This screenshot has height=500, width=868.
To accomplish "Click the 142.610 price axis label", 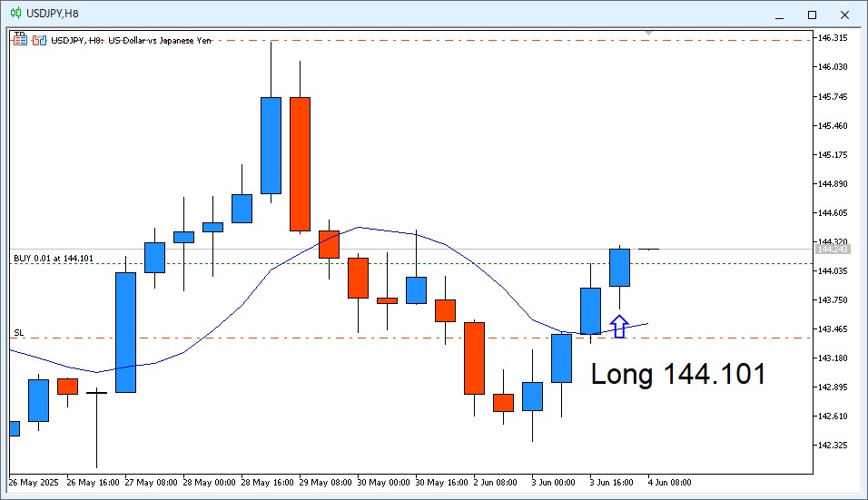I will 833,416.
